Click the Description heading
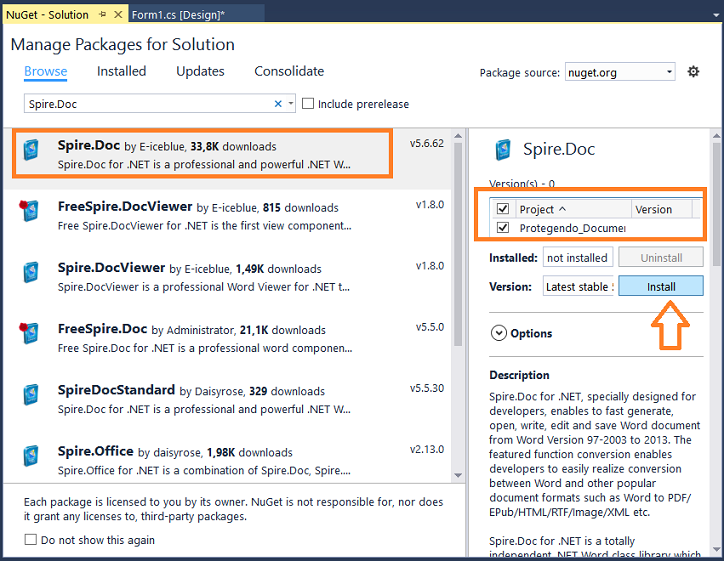Screen dimensions: 724x561 [519, 375]
